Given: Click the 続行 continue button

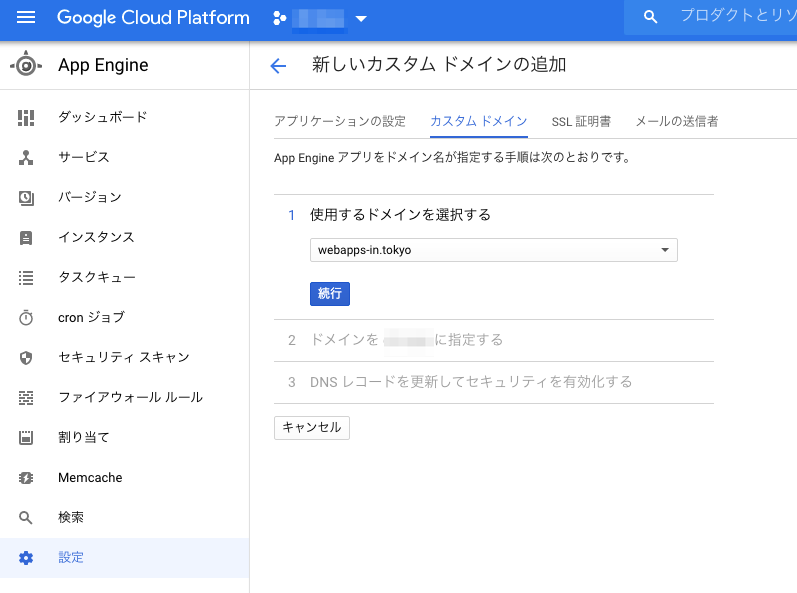Looking at the screenshot, I should click(330, 294).
